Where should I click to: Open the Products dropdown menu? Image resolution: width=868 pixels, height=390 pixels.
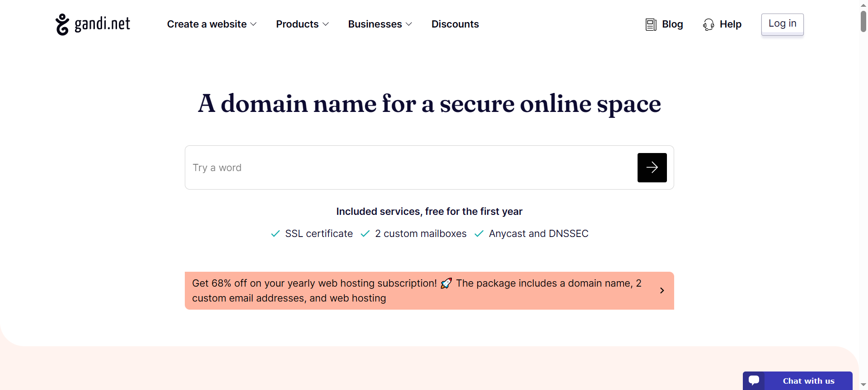pos(302,24)
